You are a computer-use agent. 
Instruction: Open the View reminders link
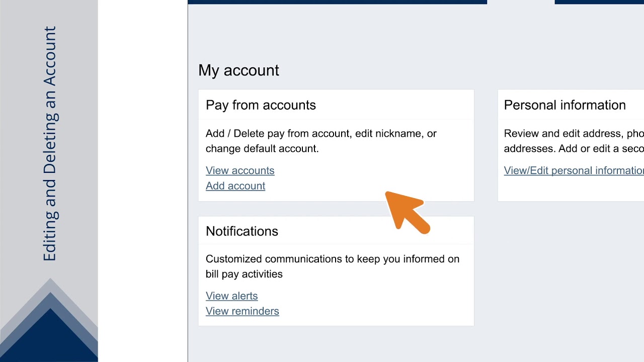[x=242, y=311]
